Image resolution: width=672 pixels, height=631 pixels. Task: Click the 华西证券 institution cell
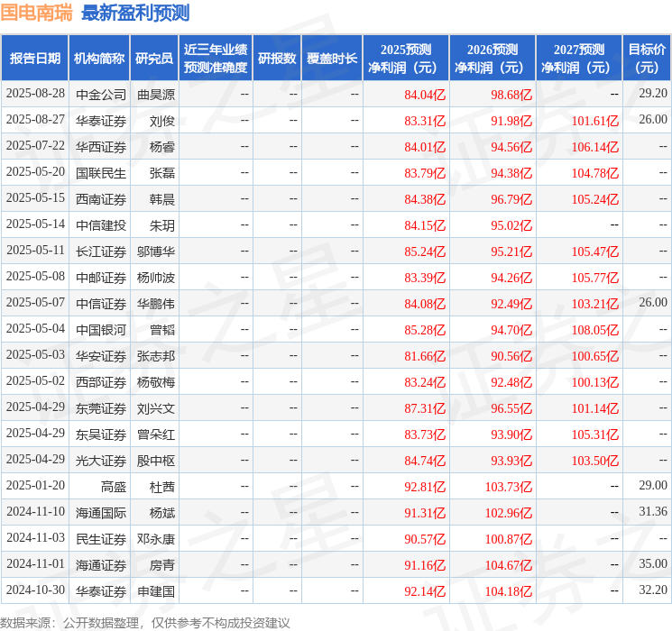pyautogui.click(x=101, y=146)
